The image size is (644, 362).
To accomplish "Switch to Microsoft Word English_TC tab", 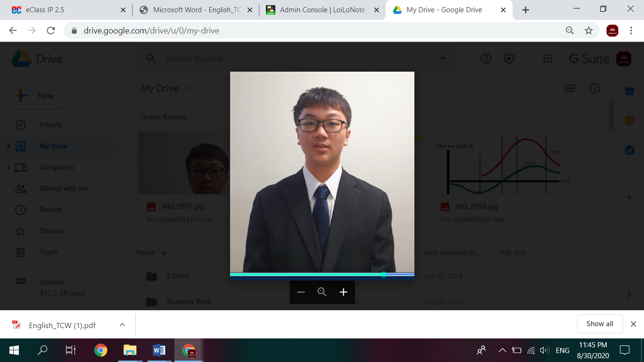I will (196, 10).
